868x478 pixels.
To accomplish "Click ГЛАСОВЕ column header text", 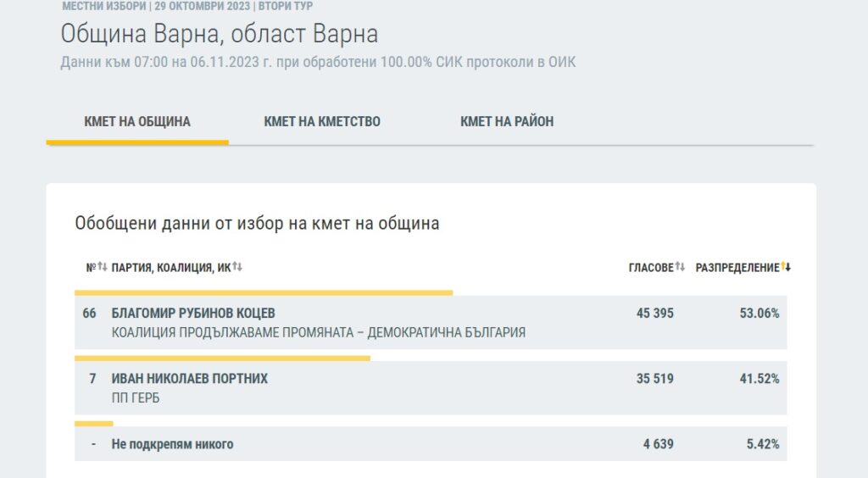I will click(x=651, y=268).
